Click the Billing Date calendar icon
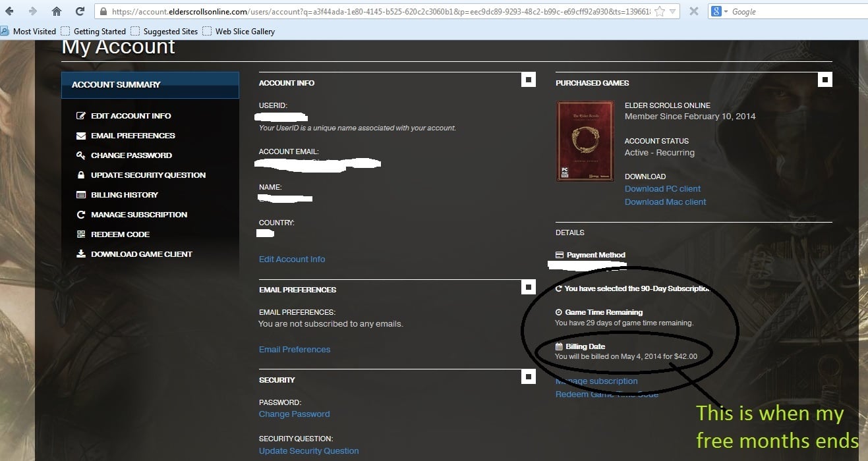Screen dimensions: 868x461 tap(559, 346)
